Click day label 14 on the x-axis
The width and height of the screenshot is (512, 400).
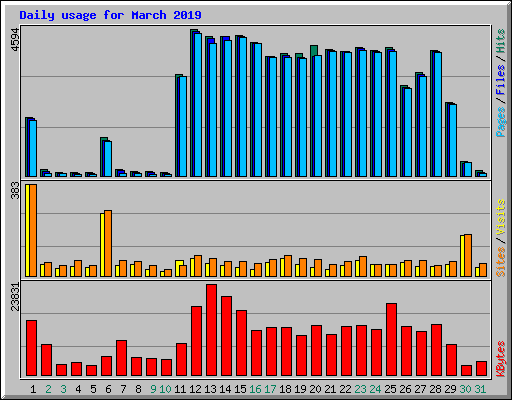(225, 389)
